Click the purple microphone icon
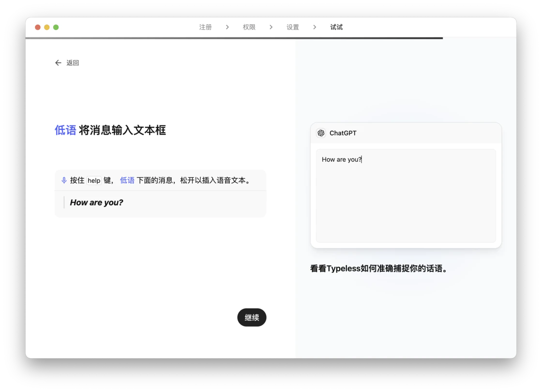 tap(64, 181)
